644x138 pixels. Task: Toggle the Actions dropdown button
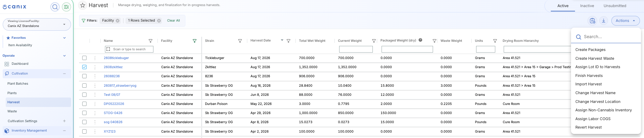coord(625,21)
